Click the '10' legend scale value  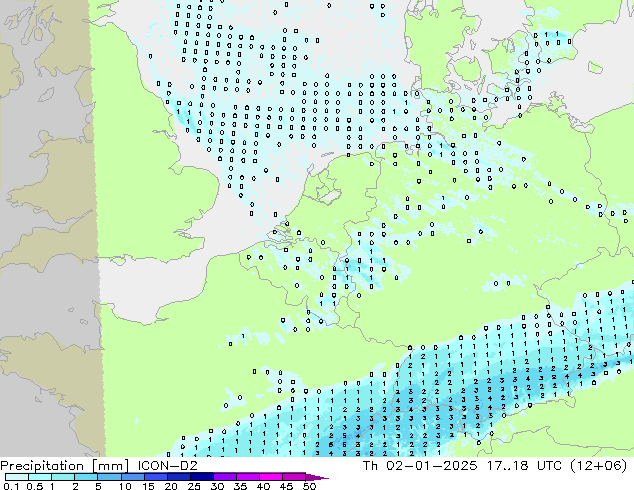125,486
